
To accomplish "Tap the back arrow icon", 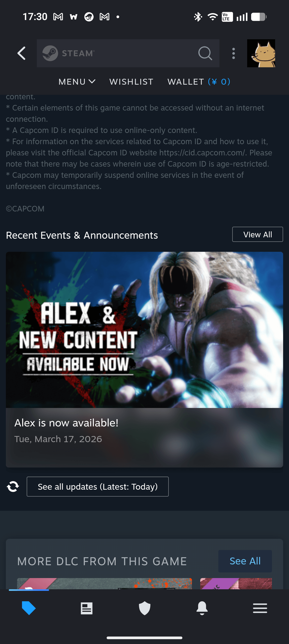I will (22, 53).
